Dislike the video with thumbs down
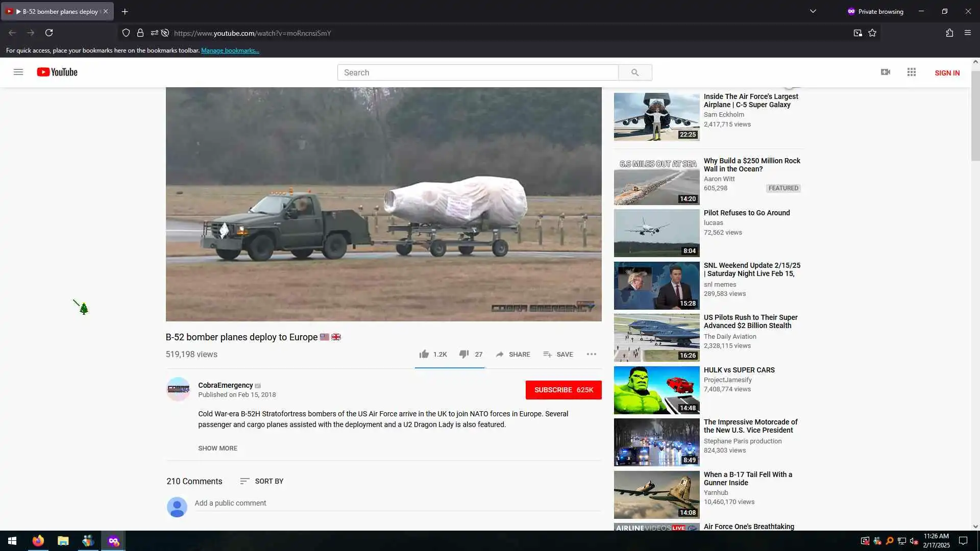This screenshot has width=980, height=551. click(463, 354)
